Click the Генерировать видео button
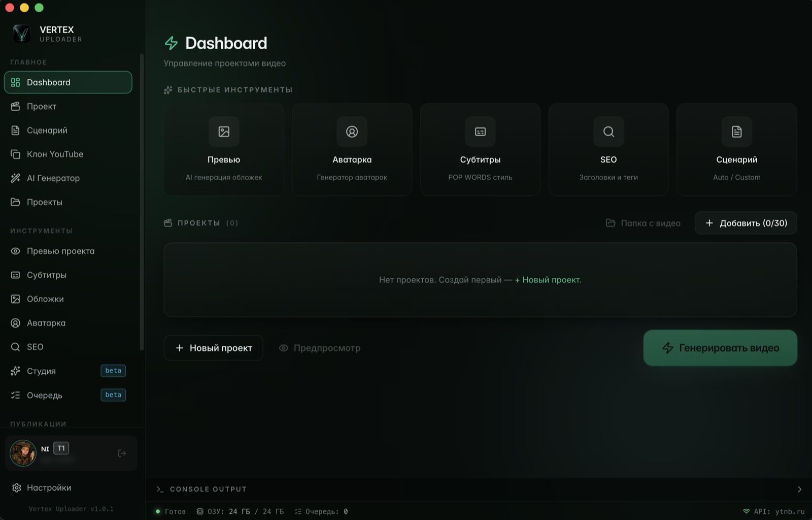Image resolution: width=812 pixels, height=520 pixels. (720, 348)
